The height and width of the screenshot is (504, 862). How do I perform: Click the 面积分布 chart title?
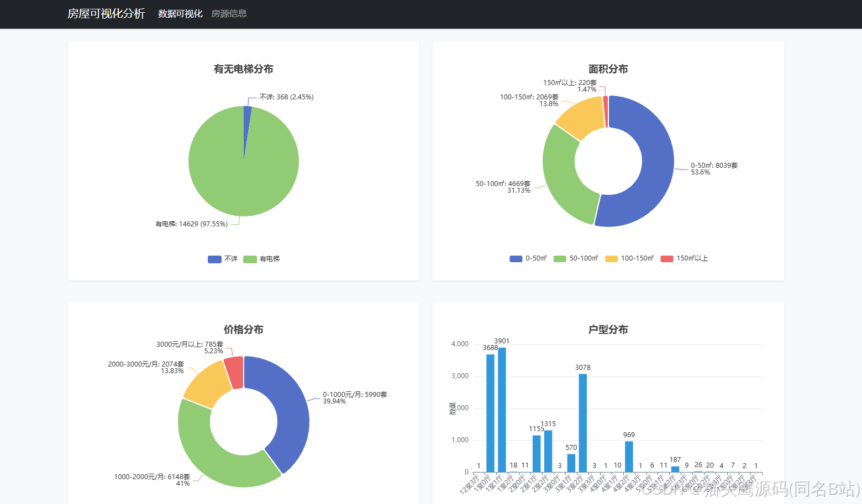click(x=608, y=69)
